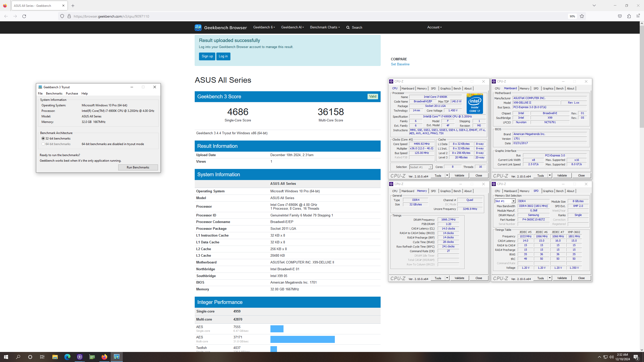Click Run Benchmarks button
Viewport: 644px width, 362px height.
point(138,167)
